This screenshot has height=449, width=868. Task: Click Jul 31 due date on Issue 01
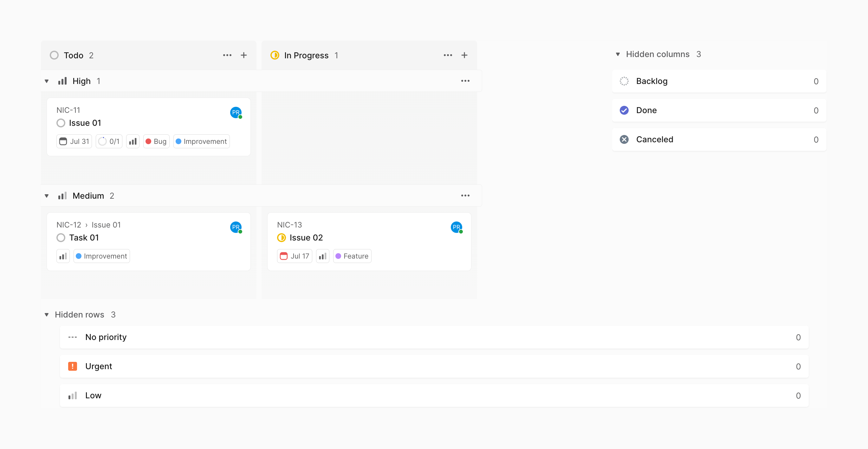coord(74,141)
